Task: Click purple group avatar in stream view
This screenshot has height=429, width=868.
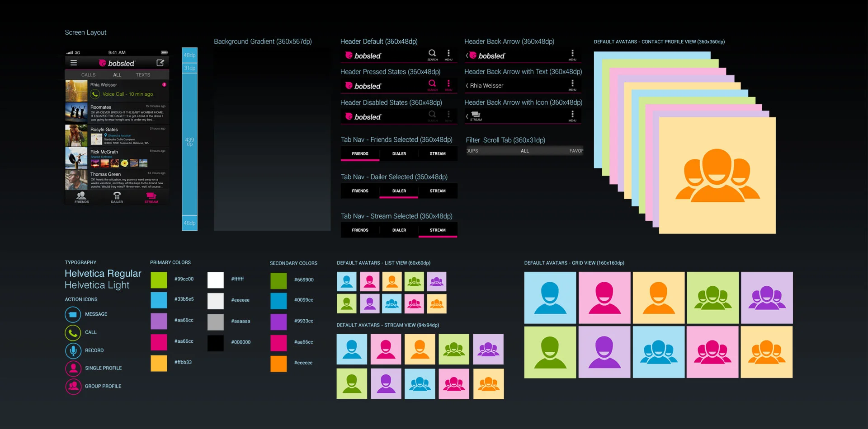Action: coord(488,349)
